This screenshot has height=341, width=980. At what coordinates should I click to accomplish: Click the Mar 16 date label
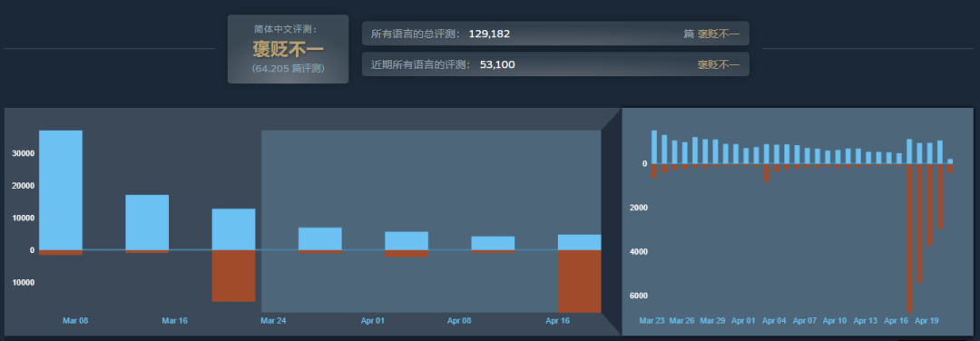[174, 320]
